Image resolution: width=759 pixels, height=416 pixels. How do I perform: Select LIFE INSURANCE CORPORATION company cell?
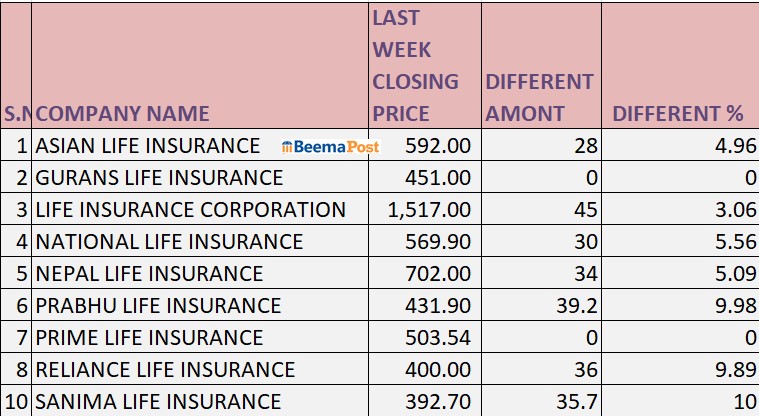(x=191, y=210)
